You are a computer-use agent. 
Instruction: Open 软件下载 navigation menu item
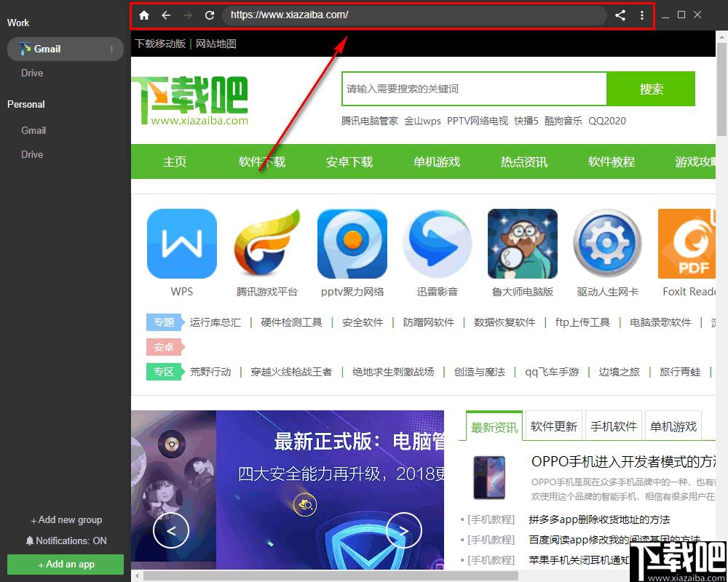coord(262,162)
